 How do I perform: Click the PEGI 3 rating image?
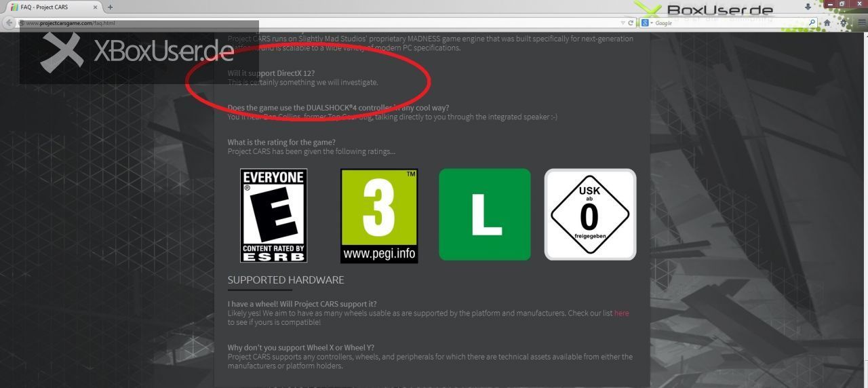click(x=379, y=216)
